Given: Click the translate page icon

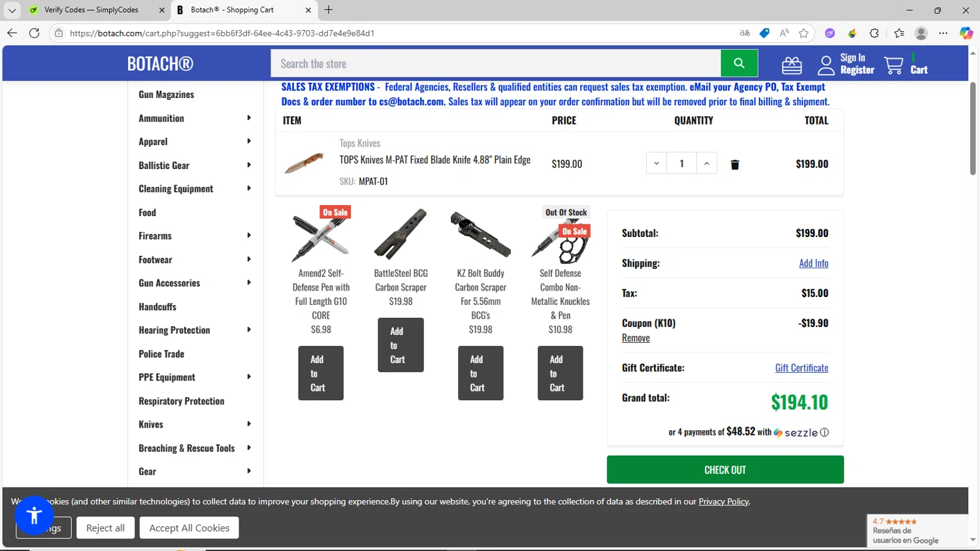Looking at the screenshot, I should 745,33.
